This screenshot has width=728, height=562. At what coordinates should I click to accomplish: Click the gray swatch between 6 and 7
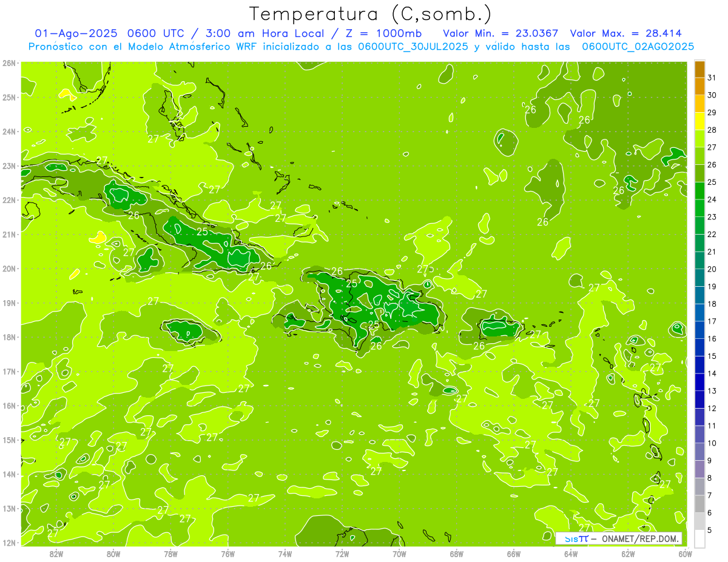[x=699, y=504]
